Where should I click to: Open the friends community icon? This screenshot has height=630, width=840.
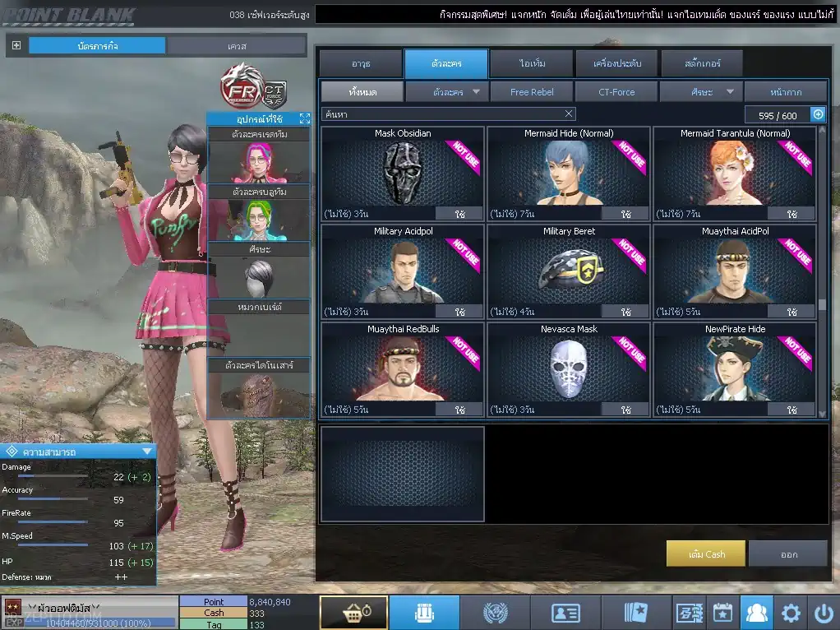tap(756, 612)
